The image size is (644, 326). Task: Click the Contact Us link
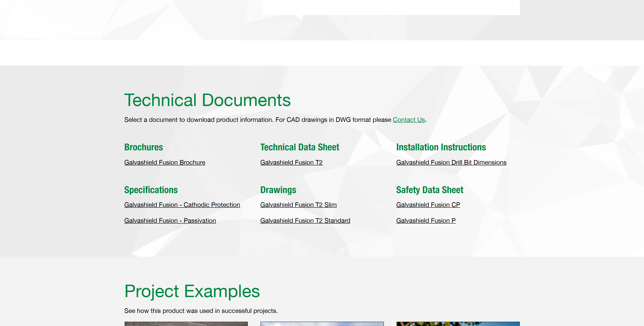tap(409, 120)
